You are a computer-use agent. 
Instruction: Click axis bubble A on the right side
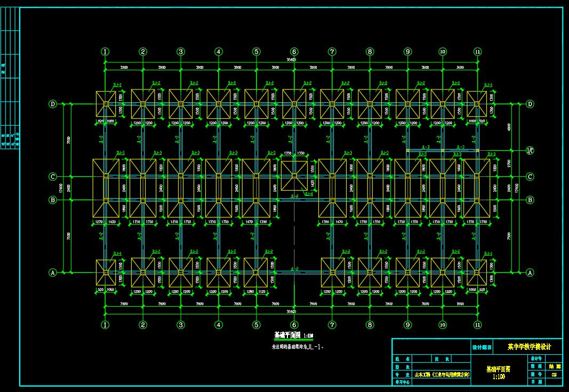pos(530,273)
